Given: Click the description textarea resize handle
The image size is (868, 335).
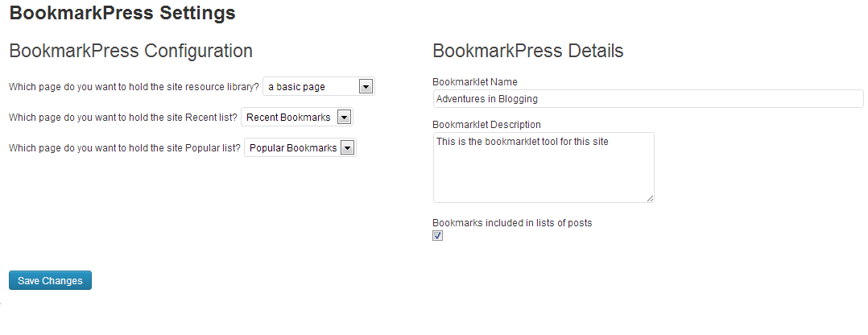Looking at the screenshot, I should [650, 198].
